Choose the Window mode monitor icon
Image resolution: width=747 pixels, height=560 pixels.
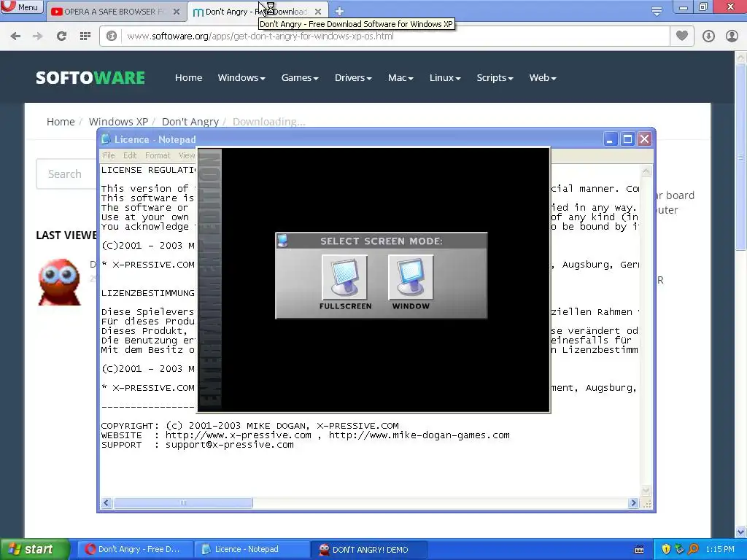pos(411,277)
